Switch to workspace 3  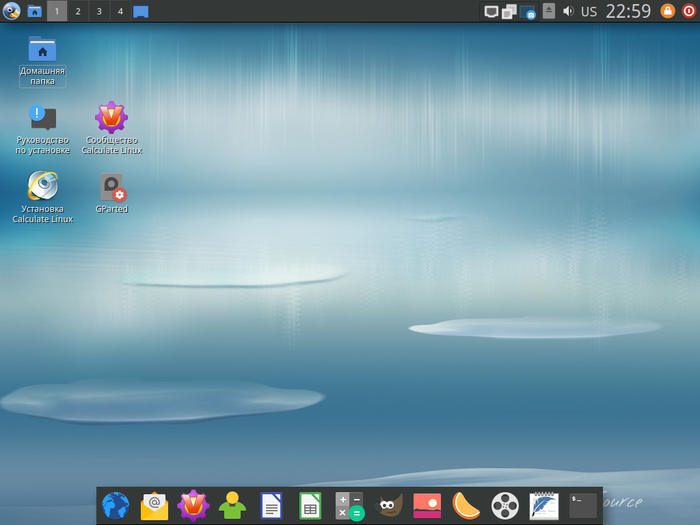tap(99, 11)
